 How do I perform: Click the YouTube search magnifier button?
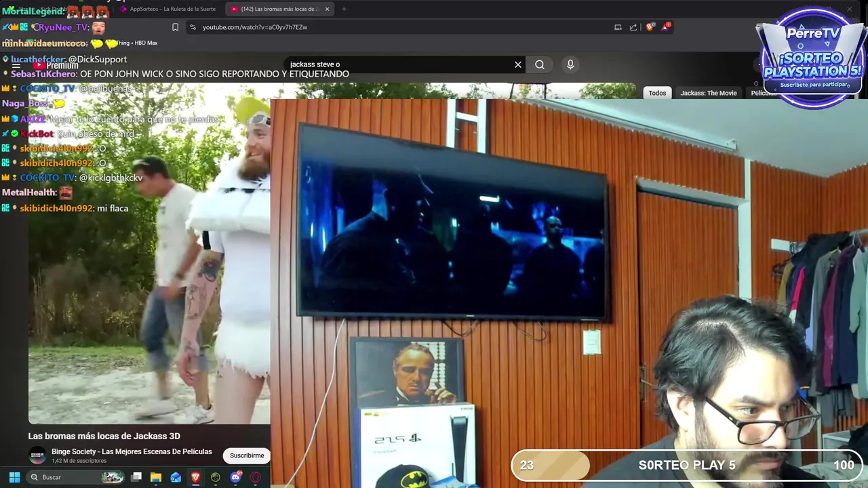point(540,64)
